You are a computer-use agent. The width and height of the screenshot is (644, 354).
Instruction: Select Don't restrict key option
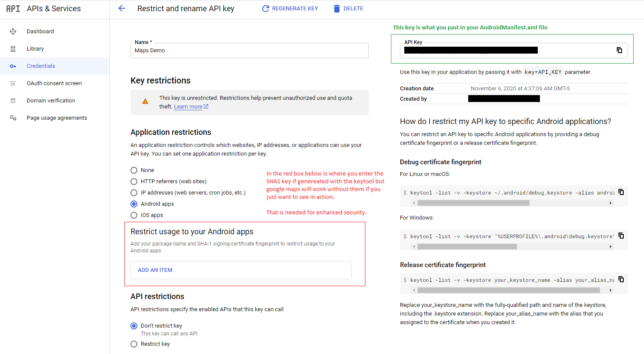(134, 326)
